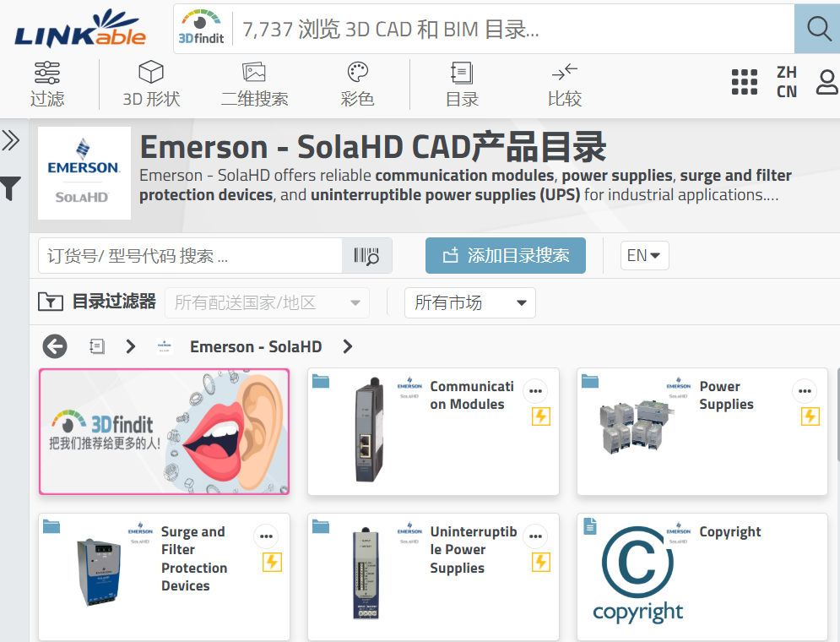This screenshot has width=840, height=642.
Task: Click document icon on Copyright card
Action: click(x=590, y=526)
